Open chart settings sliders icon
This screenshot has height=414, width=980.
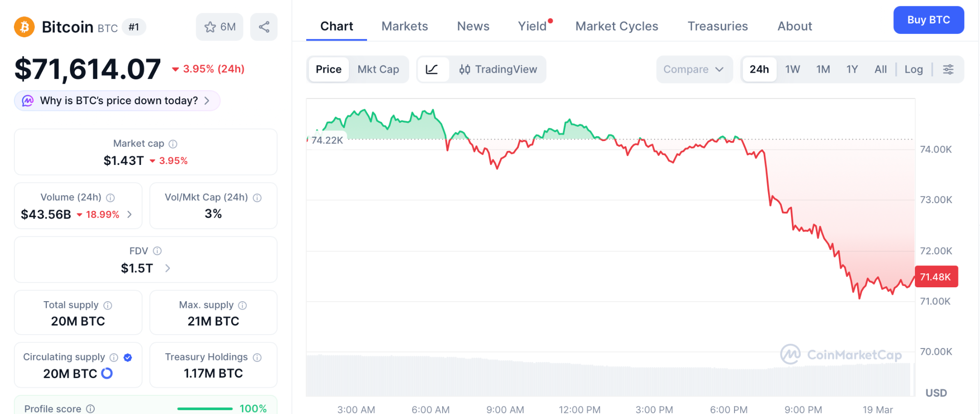pos(948,69)
